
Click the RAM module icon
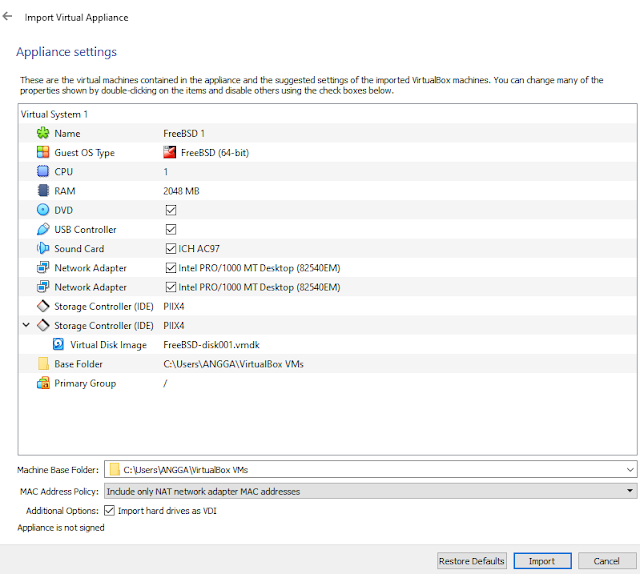(x=43, y=191)
